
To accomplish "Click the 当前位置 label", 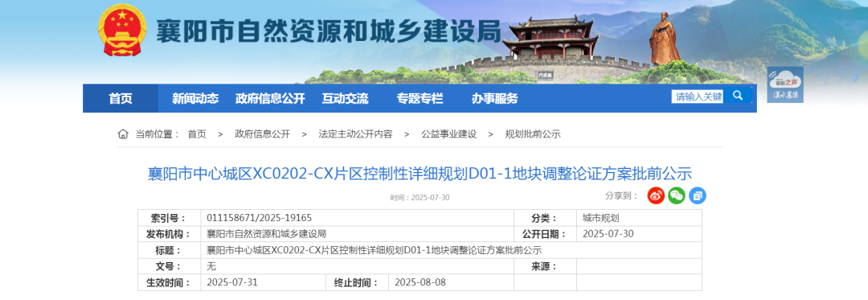I will (x=158, y=134).
